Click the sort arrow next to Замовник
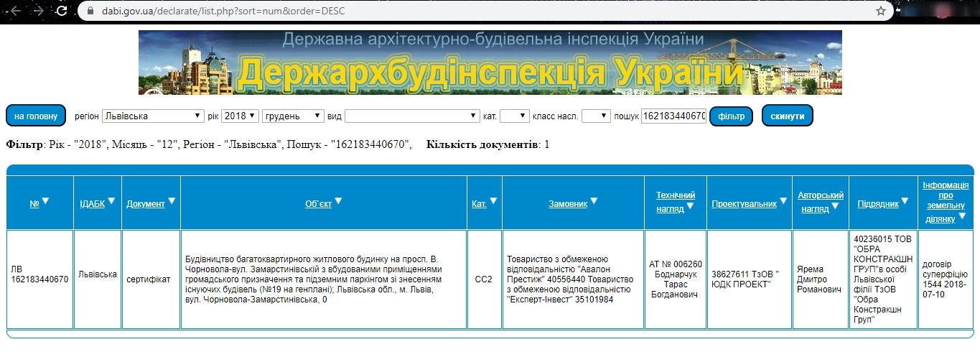Image resolution: width=980 pixels, height=352 pixels. (x=594, y=201)
